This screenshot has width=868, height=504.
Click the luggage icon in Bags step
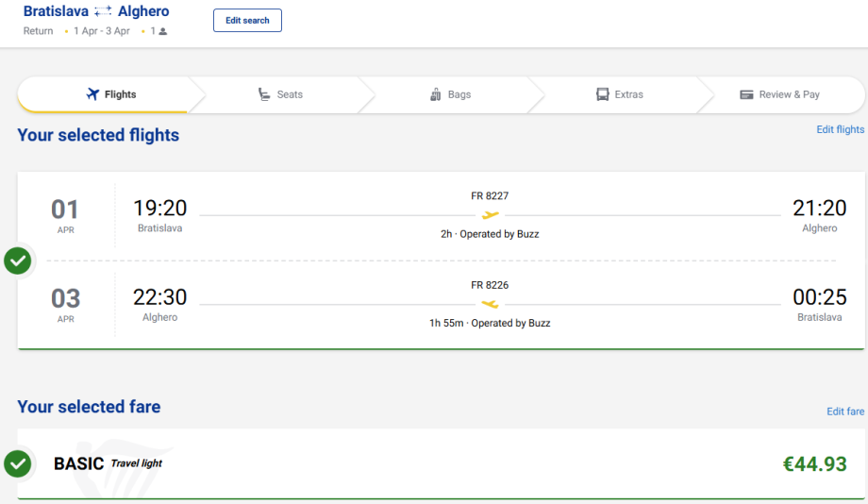coord(436,94)
